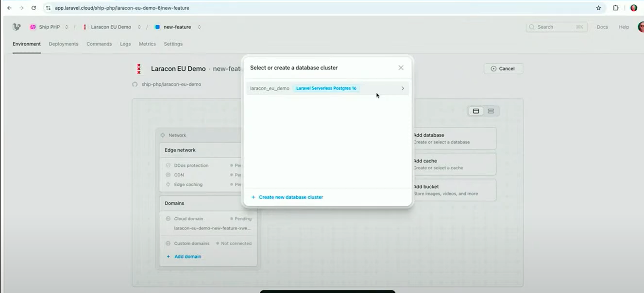Click the Not connected status text
The width and height of the screenshot is (644, 293).
tap(236, 244)
